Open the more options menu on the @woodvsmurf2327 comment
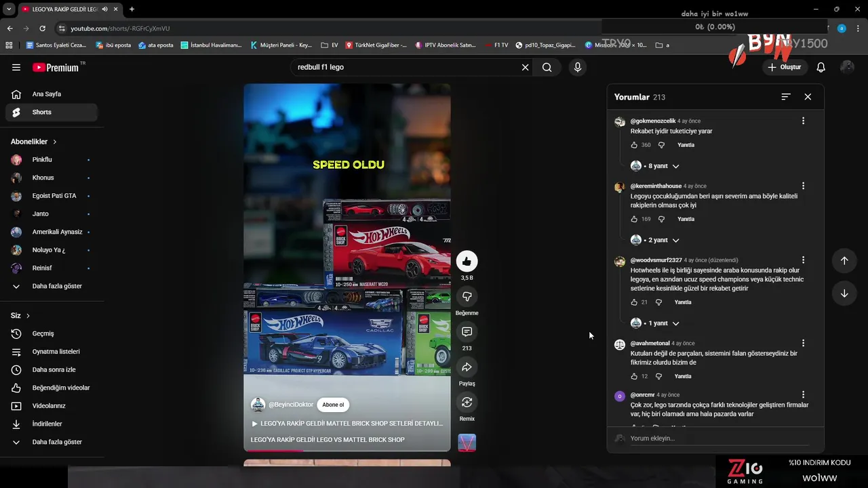Screen dimensions: 868x488 (804, 260)
